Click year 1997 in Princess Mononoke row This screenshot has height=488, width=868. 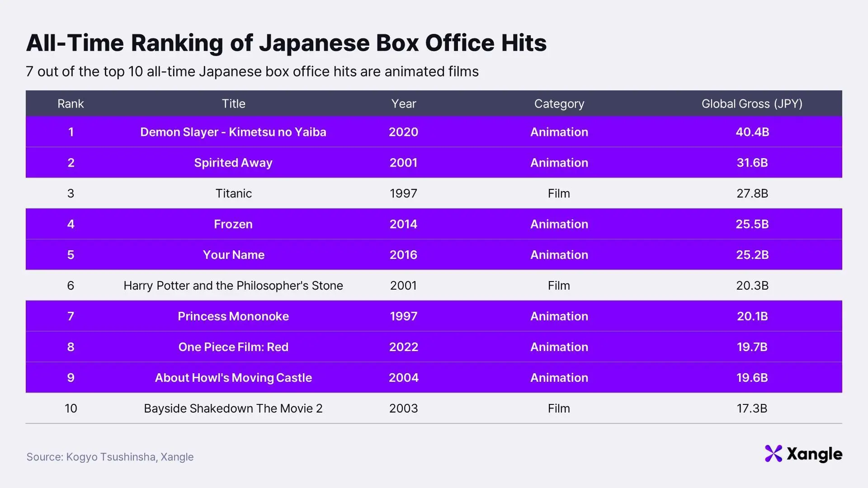pyautogui.click(x=404, y=316)
